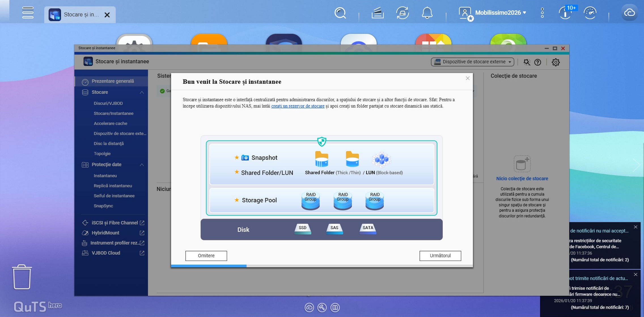Open the external storage devices dropdown

pos(473,62)
